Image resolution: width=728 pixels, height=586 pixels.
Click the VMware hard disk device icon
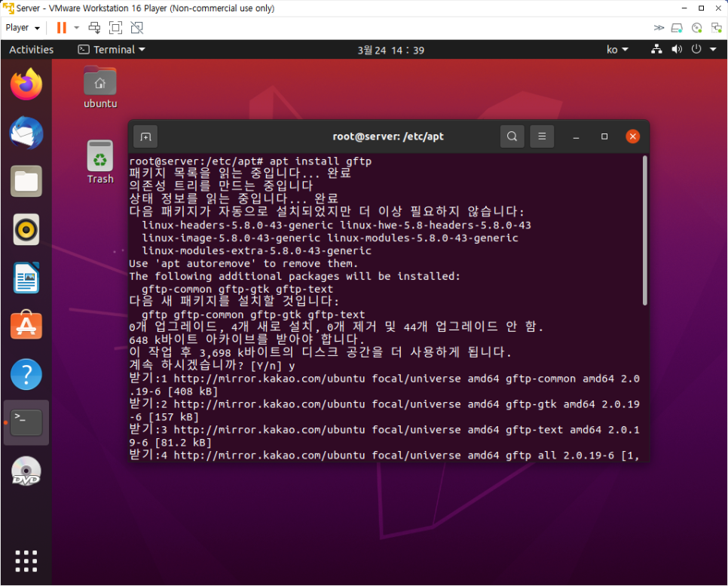(x=677, y=28)
